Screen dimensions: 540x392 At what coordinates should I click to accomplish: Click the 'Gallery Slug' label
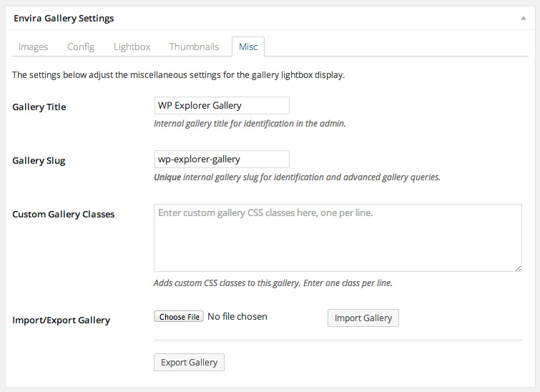(39, 161)
